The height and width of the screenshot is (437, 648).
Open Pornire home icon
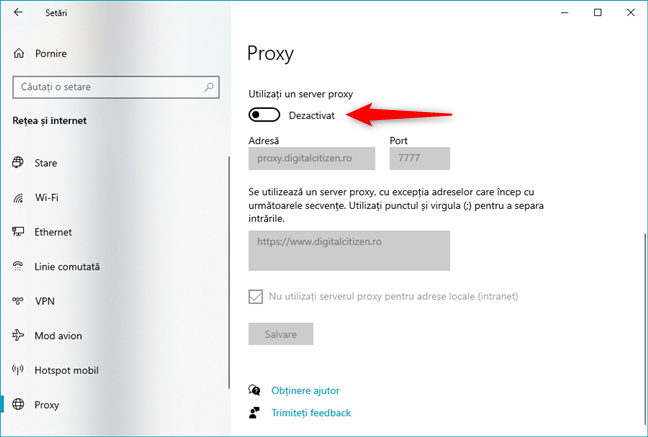[x=18, y=53]
